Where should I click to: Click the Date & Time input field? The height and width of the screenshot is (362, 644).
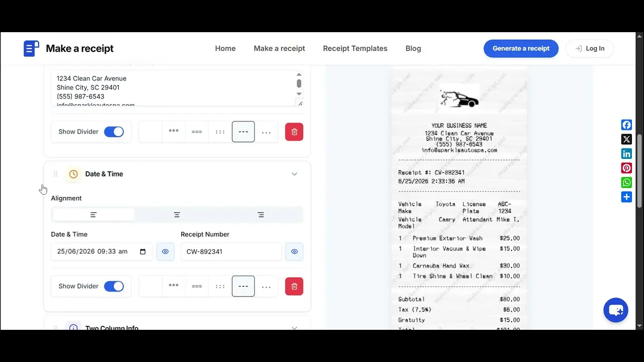101,251
